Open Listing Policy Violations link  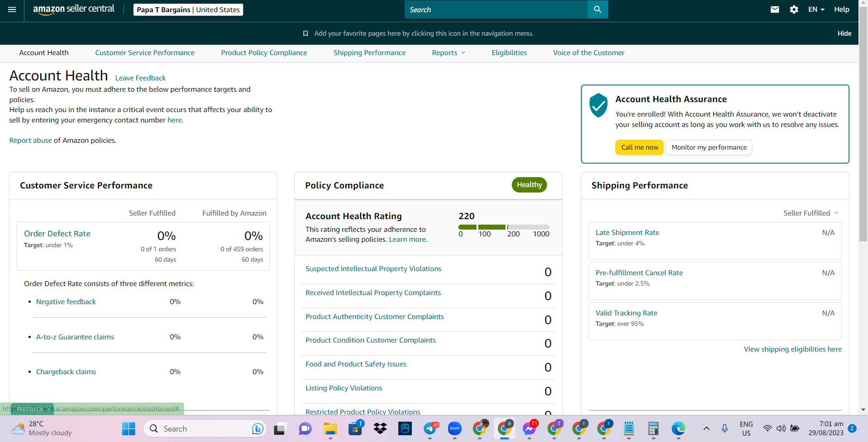pos(344,388)
